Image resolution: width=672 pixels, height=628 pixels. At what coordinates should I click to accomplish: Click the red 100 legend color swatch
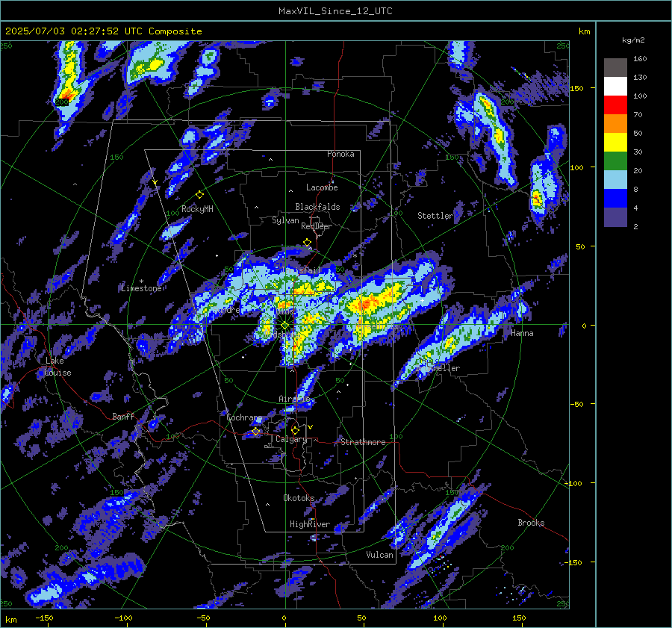[615, 105]
